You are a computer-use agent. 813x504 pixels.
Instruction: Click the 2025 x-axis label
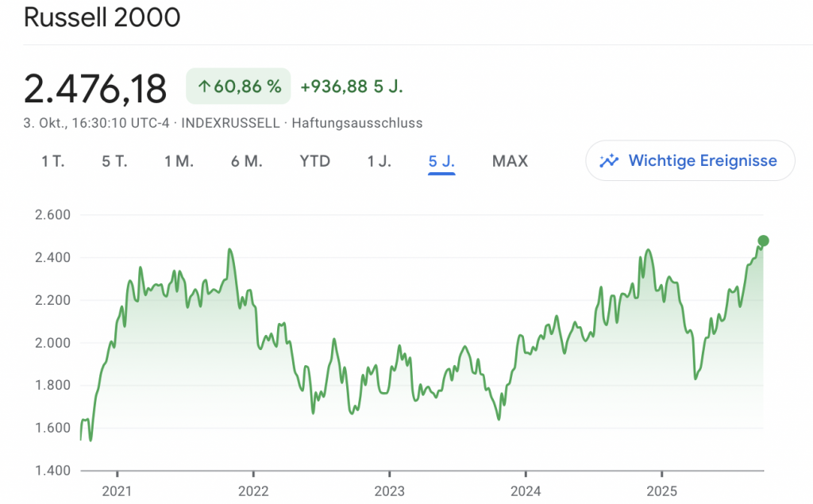pos(661,491)
